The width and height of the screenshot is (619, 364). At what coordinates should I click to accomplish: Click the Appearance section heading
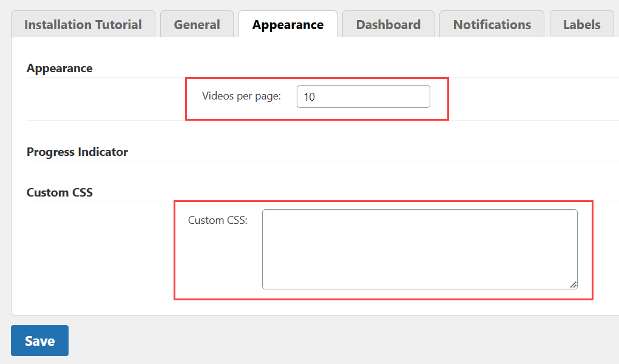tap(59, 69)
